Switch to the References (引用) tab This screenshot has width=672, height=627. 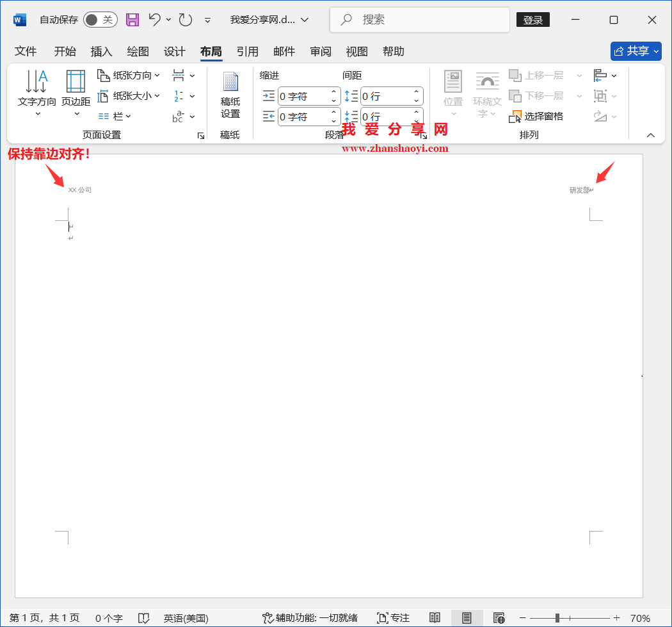coord(247,51)
